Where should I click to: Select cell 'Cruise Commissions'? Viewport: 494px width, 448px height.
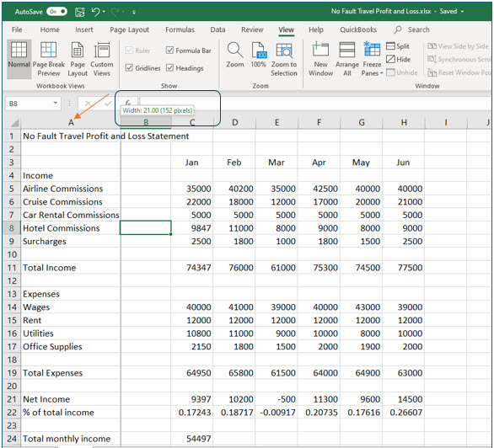[x=71, y=202]
